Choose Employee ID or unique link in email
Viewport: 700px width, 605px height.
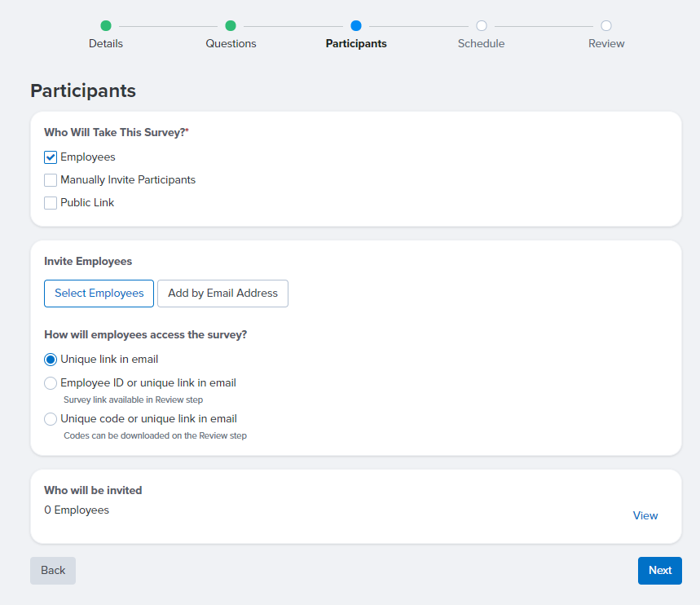(51, 382)
